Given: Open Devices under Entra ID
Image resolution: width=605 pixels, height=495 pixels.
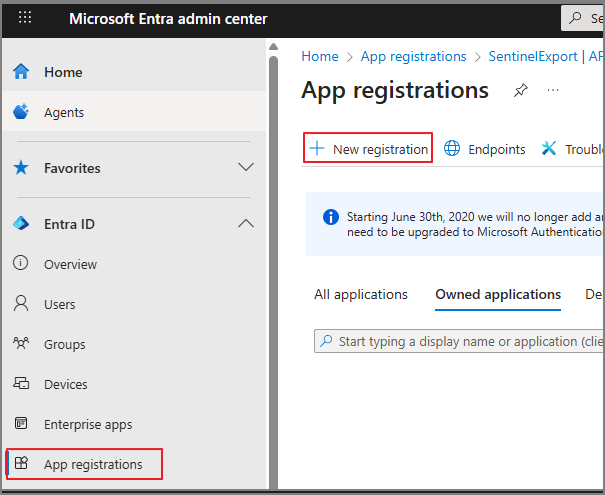Looking at the screenshot, I should click(134, 384).
